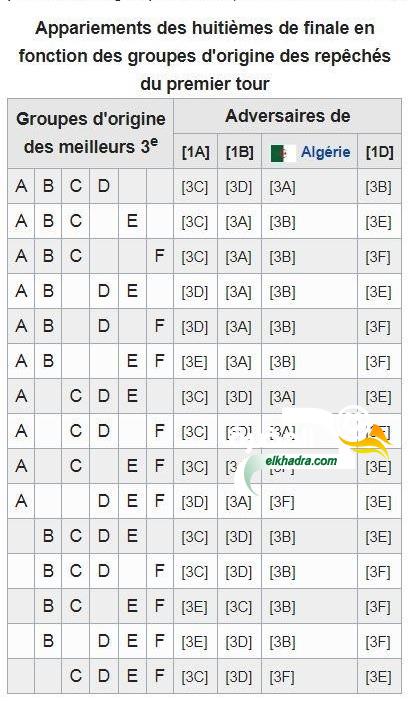
Task: Select the [1D] column header
Action: (379, 152)
